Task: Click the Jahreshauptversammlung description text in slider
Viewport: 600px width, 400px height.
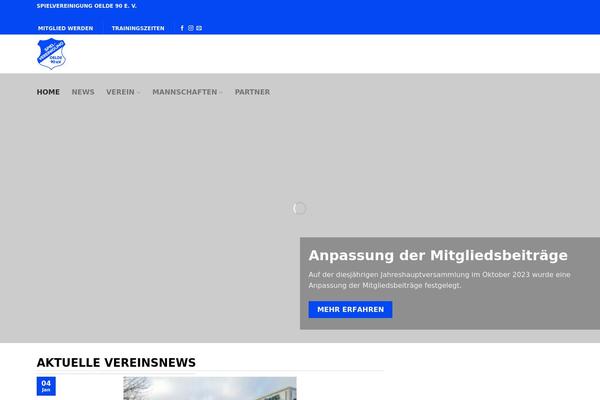Action: click(439, 280)
